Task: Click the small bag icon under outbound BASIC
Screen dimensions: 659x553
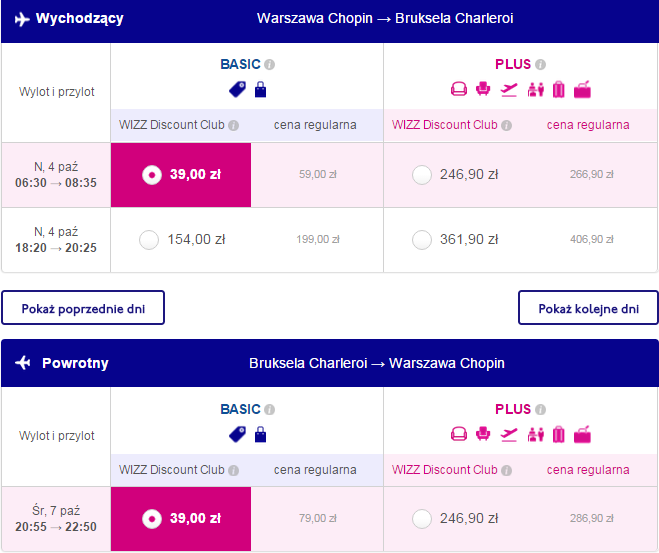Action: (x=261, y=90)
